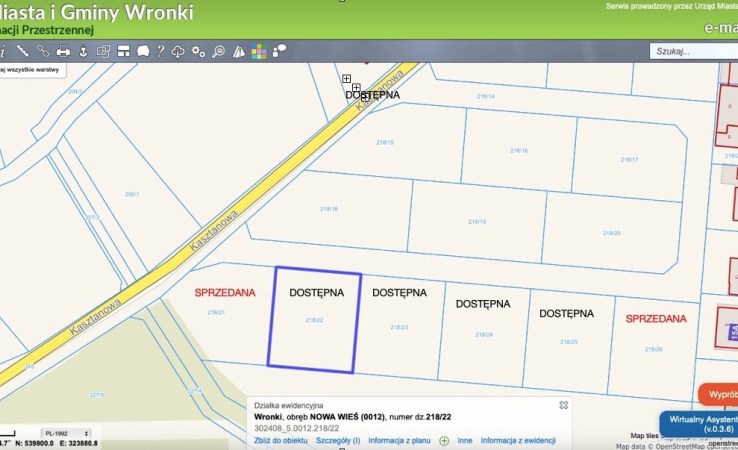Open Informacja z ewidencji link
Screen dimensions: 738x450
[518, 441]
